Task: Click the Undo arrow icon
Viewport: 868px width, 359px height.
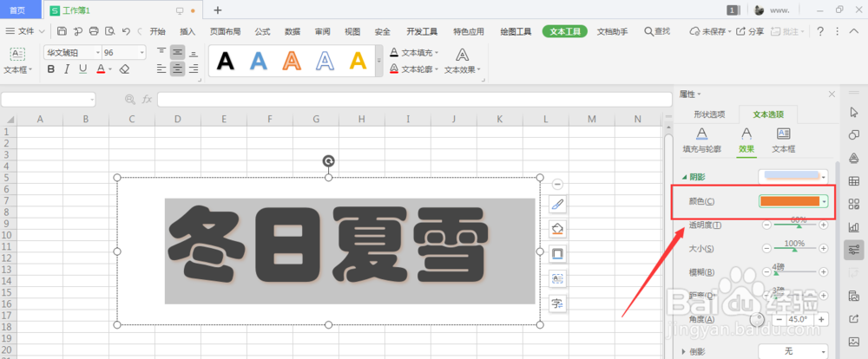Action: click(126, 31)
